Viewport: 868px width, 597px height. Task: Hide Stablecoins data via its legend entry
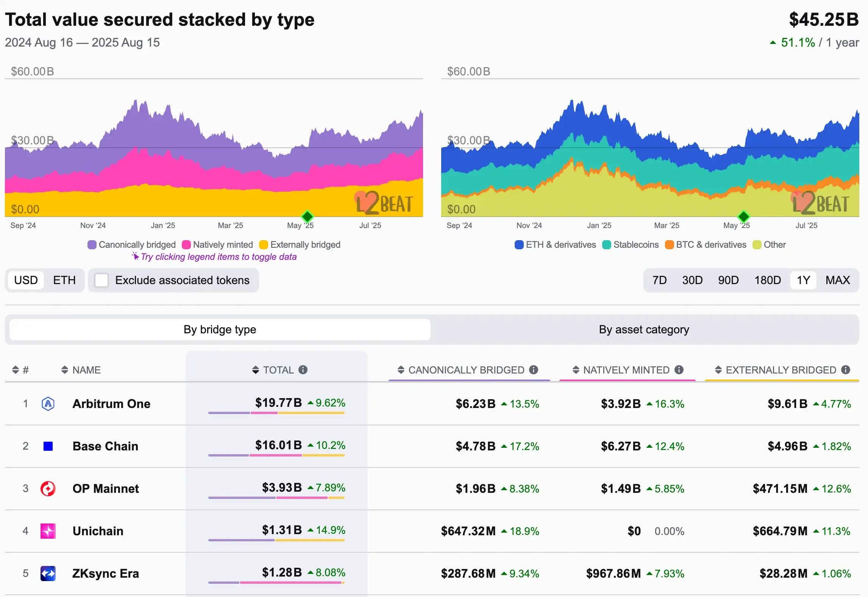pyautogui.click(x=630, y=245)
